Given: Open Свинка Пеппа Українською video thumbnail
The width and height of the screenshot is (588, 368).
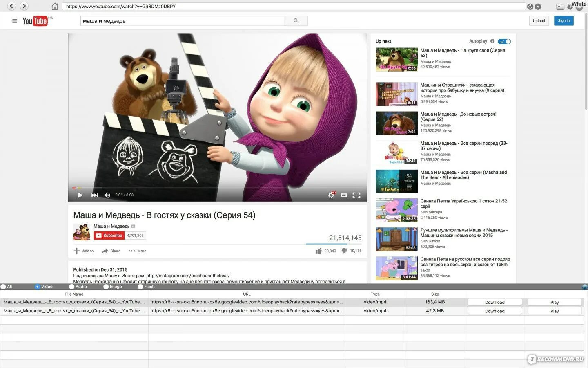Looking at the screenshot, I should click(x=396, y=210).
